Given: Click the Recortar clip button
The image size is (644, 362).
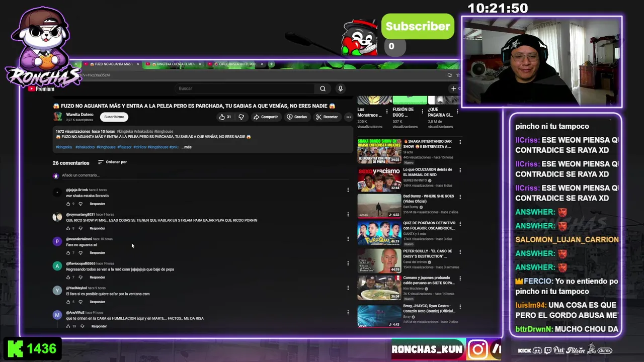Looking at the screenshot, I should pyautogui.click(x=327, y=117).
